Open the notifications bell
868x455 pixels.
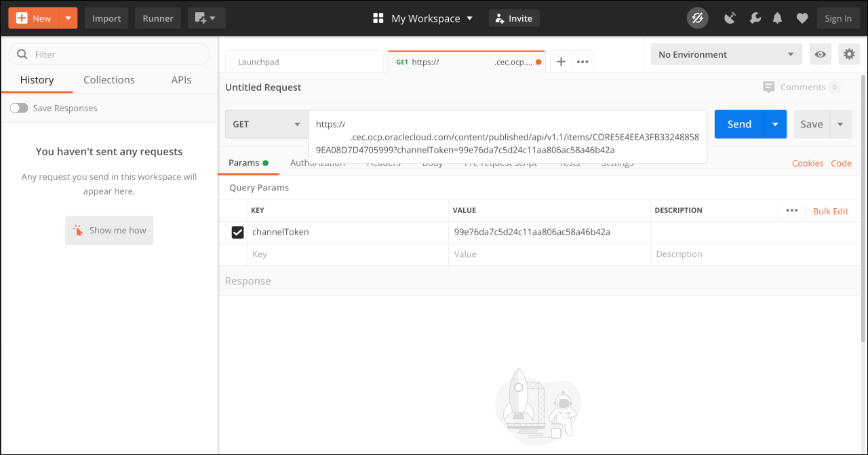pyautogui.click(x=778, y=18)
